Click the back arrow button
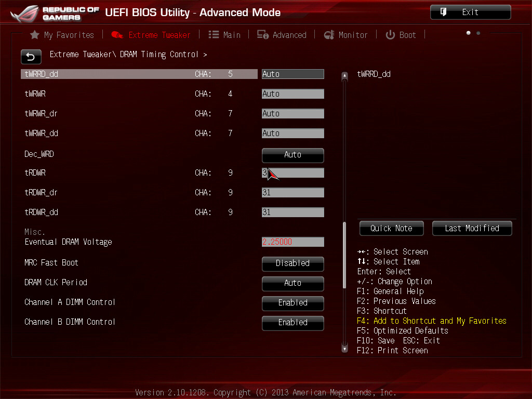 (31, 57)
